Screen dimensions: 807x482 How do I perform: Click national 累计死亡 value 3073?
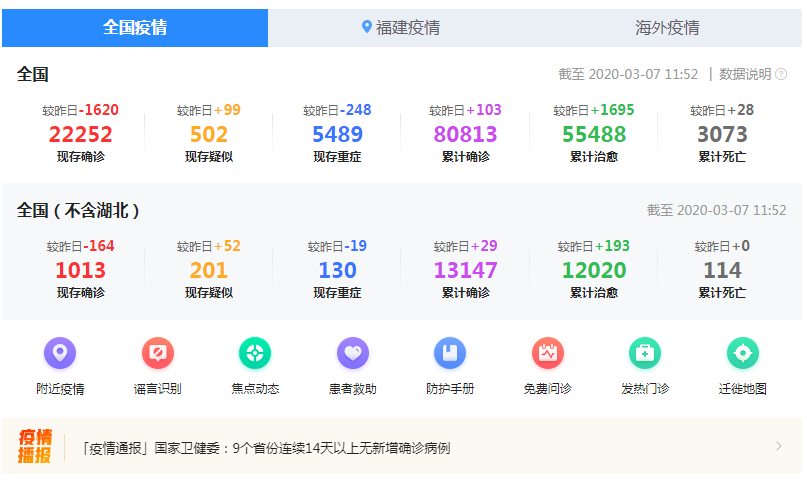pyautogui.click(x=722, y=135)
